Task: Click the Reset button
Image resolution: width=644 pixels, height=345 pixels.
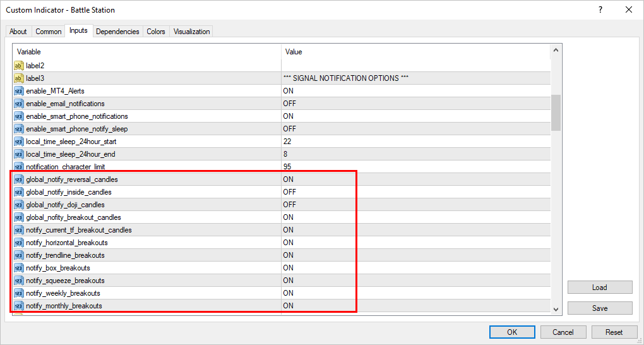Action: click(614, 332)
